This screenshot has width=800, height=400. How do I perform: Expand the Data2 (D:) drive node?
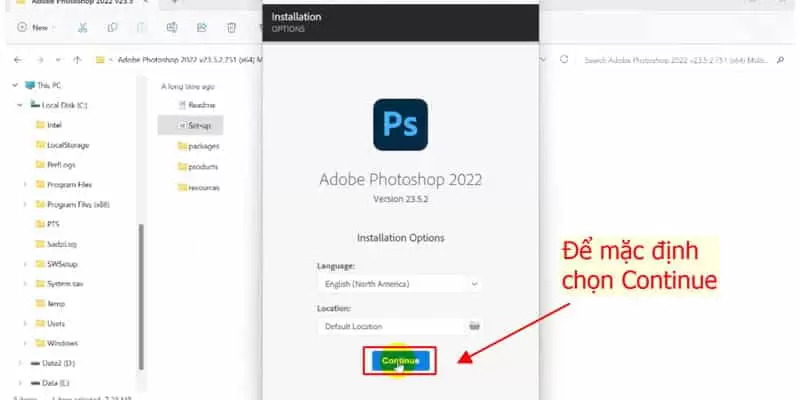20,363
